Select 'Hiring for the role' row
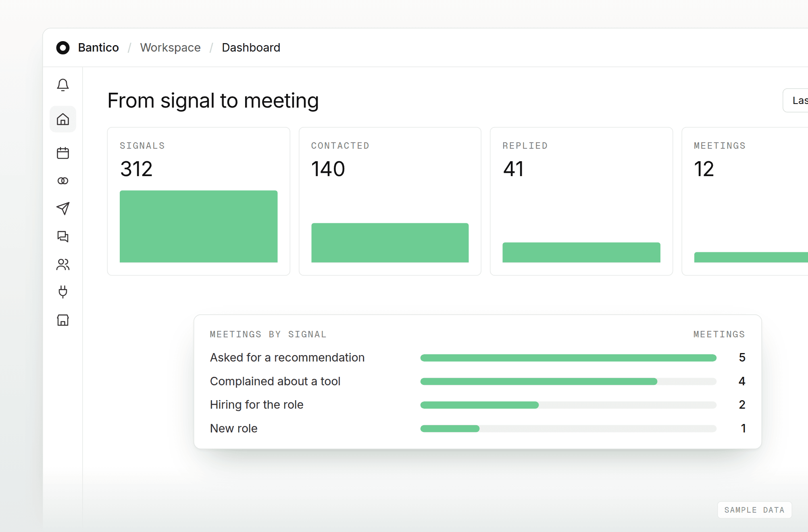808x532 pixels. pos(477,405)
